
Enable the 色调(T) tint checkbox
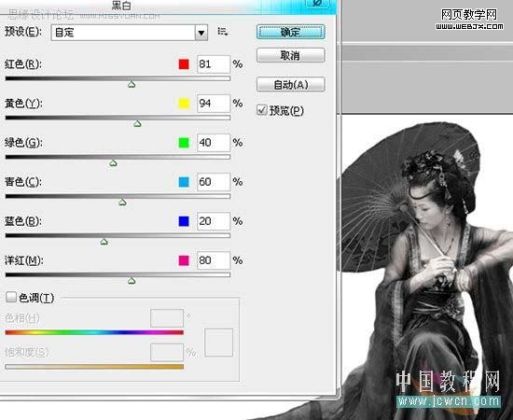(11, 297)
